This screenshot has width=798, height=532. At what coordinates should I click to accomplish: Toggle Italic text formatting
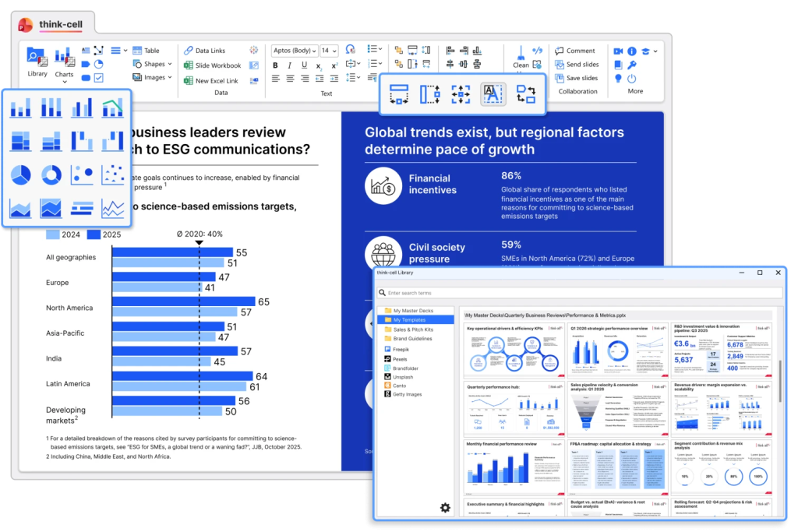coord(290,65)
